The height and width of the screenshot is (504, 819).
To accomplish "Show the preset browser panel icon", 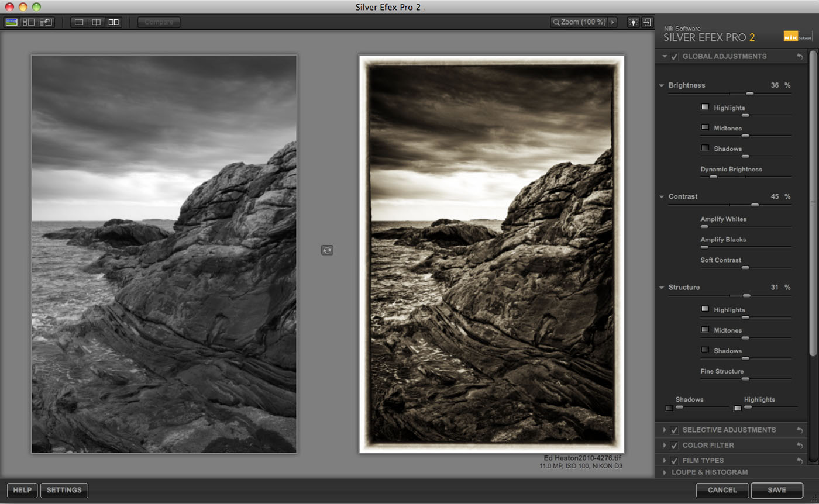I will [28, 22].
